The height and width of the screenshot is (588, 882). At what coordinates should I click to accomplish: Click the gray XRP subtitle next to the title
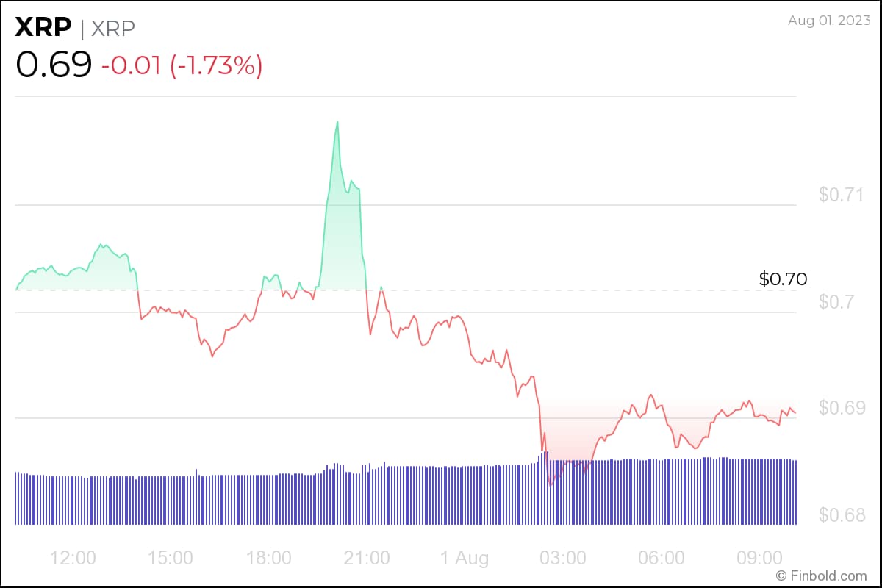pyautogui.click(x=113, y=28)
